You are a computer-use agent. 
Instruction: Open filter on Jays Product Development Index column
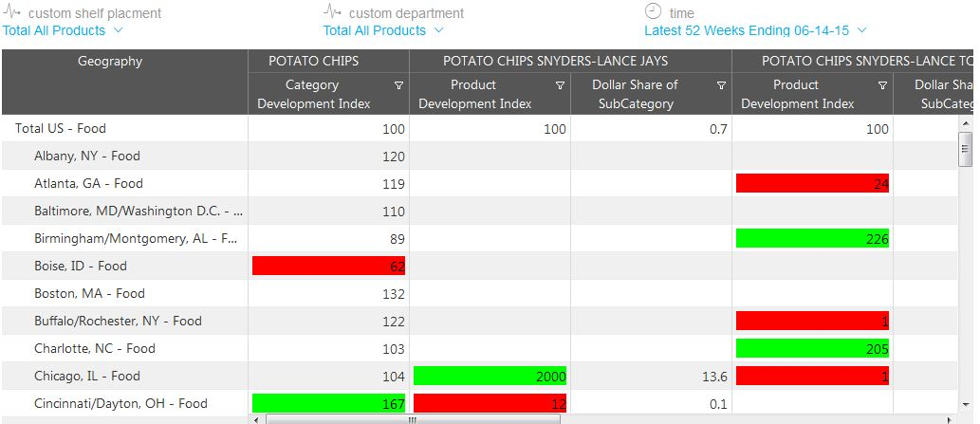(x=560, y=85)
